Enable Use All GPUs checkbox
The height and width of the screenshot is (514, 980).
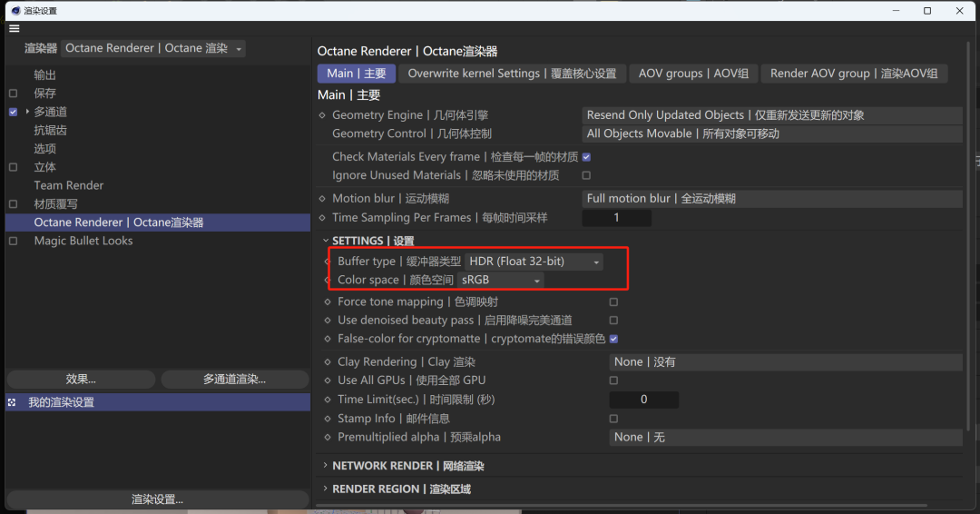[x=613, y=381]
